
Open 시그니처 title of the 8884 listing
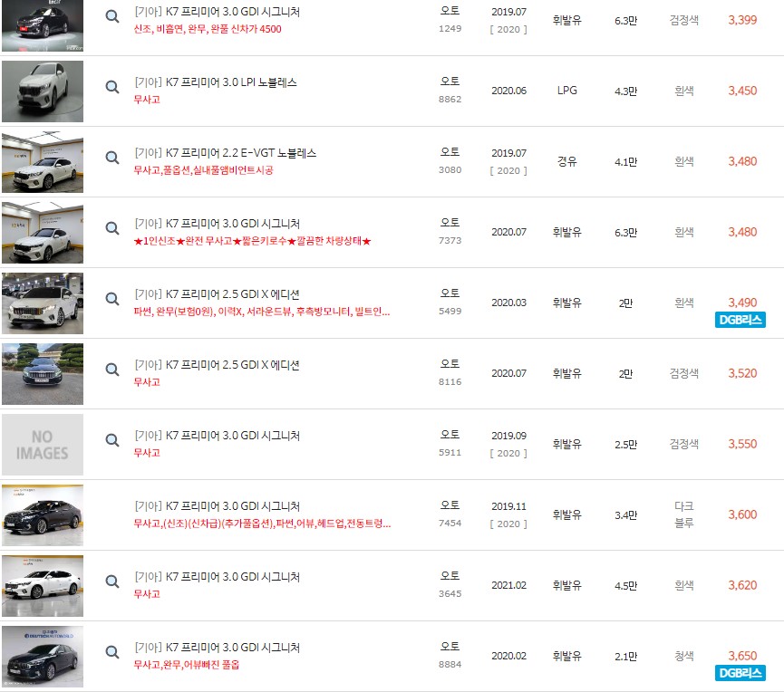pos(217,648)
